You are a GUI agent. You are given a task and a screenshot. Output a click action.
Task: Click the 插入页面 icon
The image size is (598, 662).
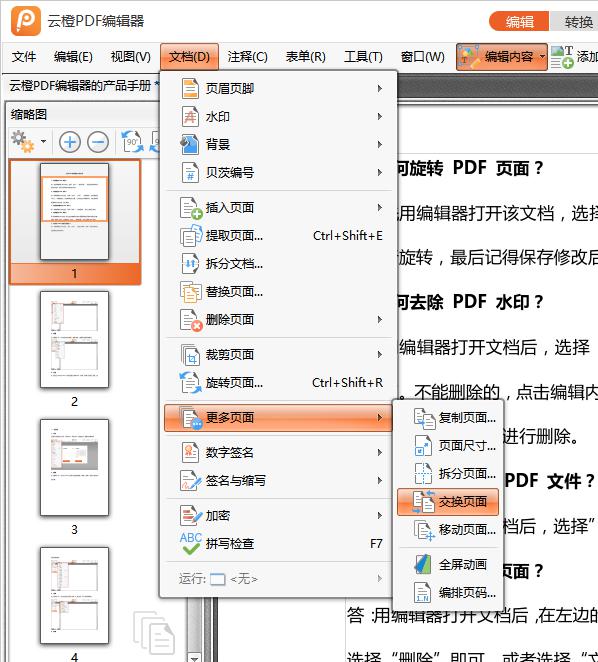click(191, 208)
